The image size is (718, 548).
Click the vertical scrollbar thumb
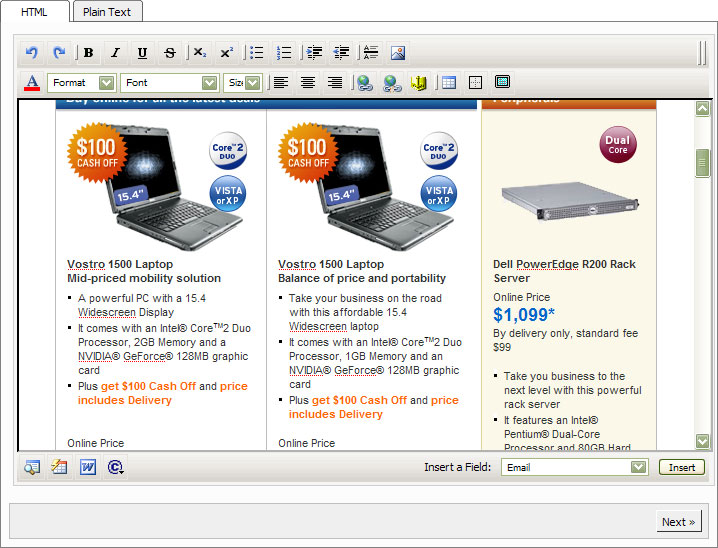(x=702, y=163)
